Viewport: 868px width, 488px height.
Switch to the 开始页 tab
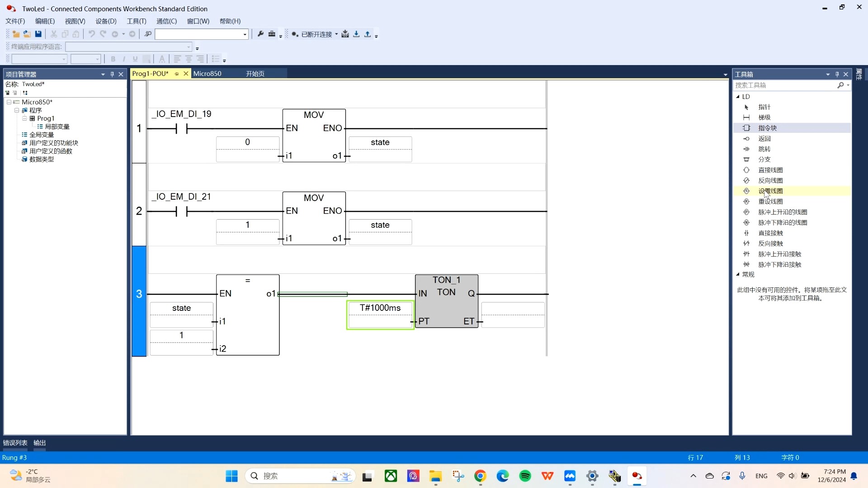(x=255, y=74)
